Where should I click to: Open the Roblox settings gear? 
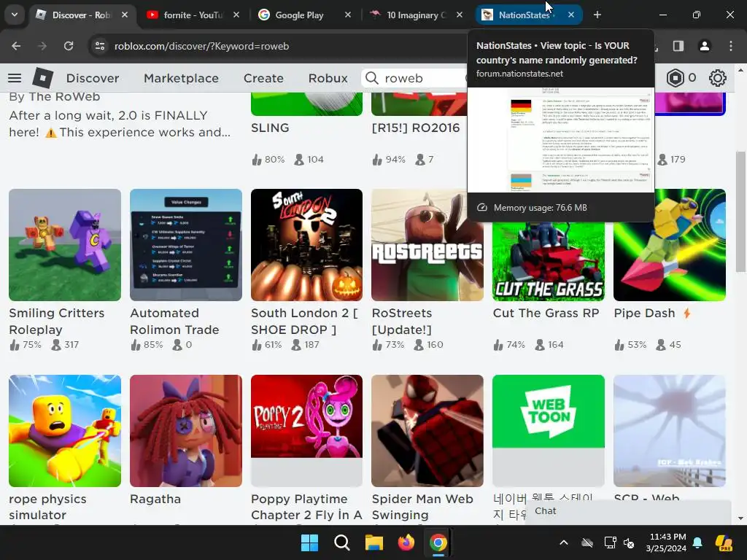click(x=718, y=78)
